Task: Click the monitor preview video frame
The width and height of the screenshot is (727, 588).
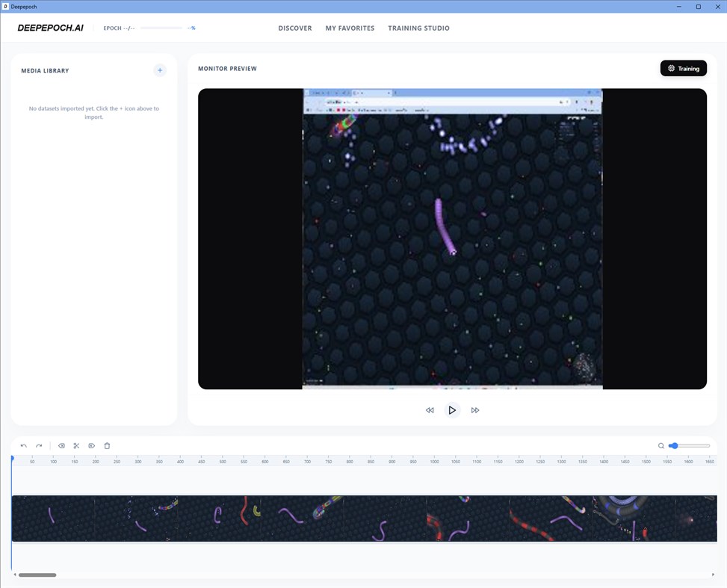Action: 453,239
